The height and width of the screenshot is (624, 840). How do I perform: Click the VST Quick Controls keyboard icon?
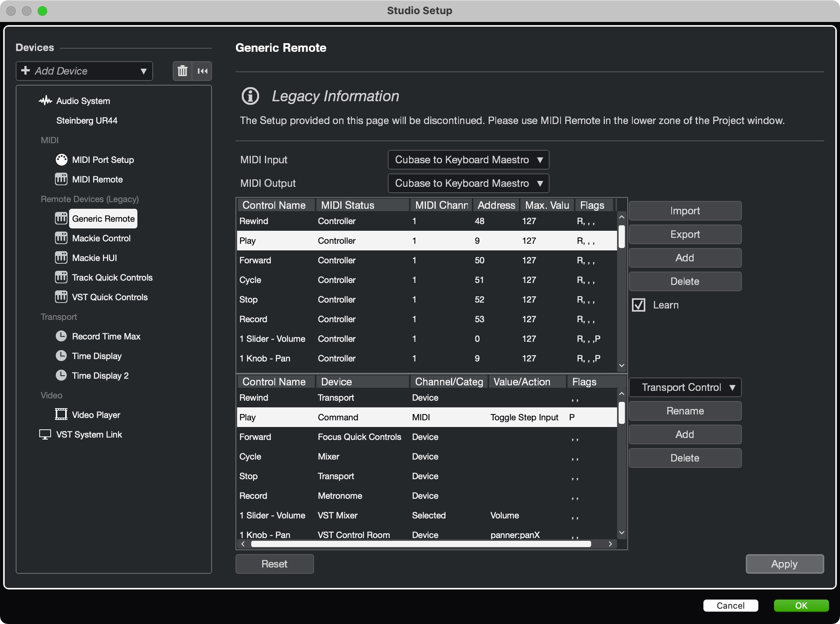point(61,297)
